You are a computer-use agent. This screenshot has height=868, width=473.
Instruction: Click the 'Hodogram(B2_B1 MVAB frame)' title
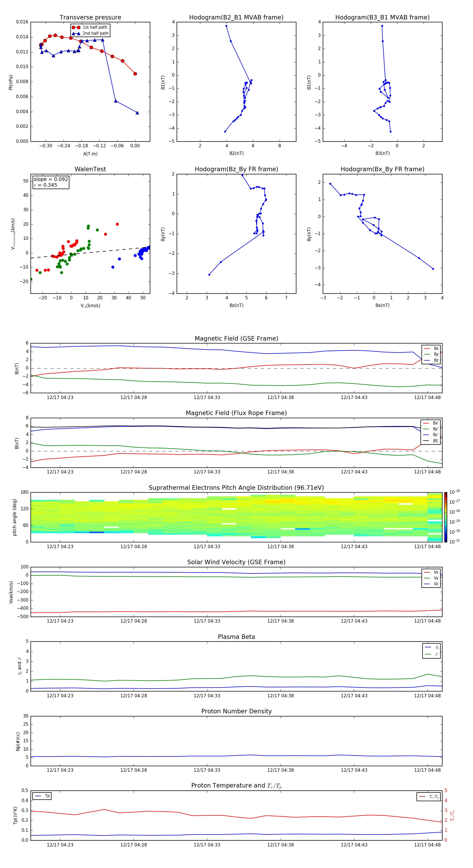[236, 18]
